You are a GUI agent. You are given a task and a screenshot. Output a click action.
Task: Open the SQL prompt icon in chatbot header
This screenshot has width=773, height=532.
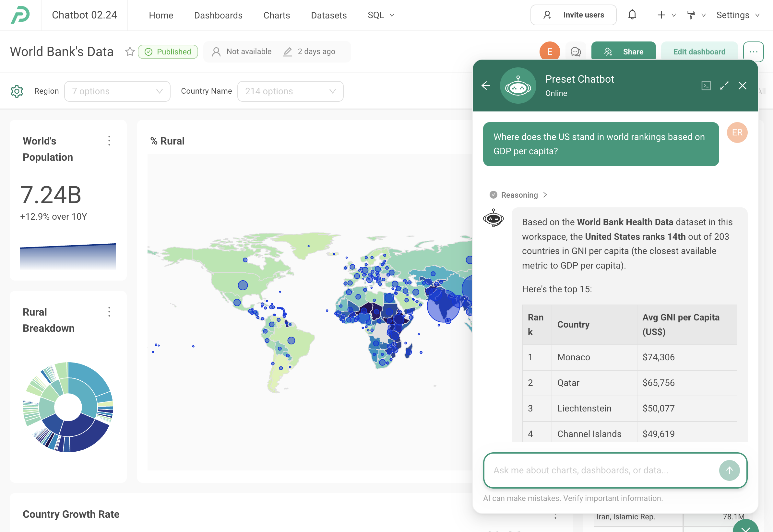click(x=706, y=86)
